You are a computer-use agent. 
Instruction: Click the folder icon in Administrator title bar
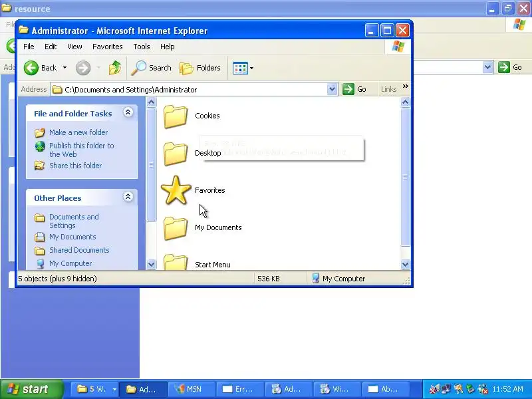[23, 30]
